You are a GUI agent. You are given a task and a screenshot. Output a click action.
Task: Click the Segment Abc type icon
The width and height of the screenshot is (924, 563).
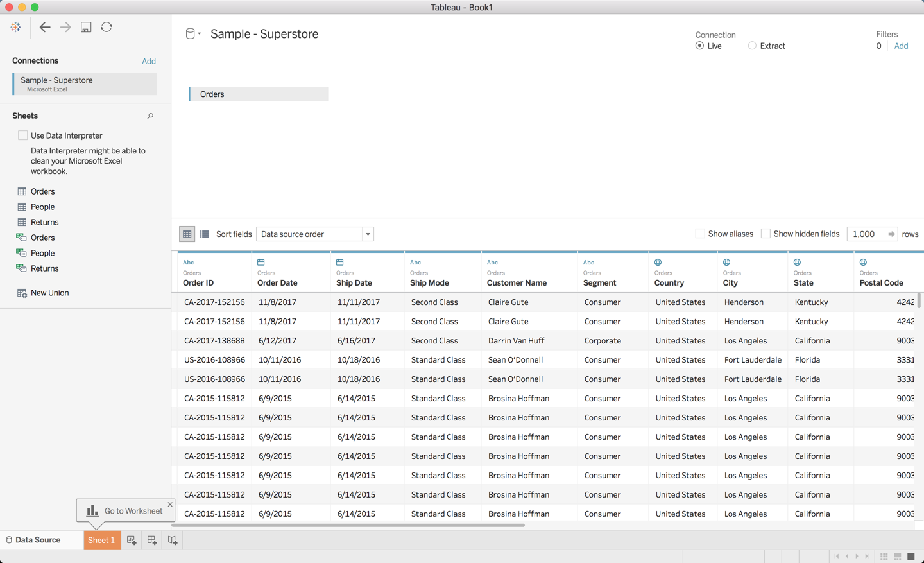click(589, 262)
